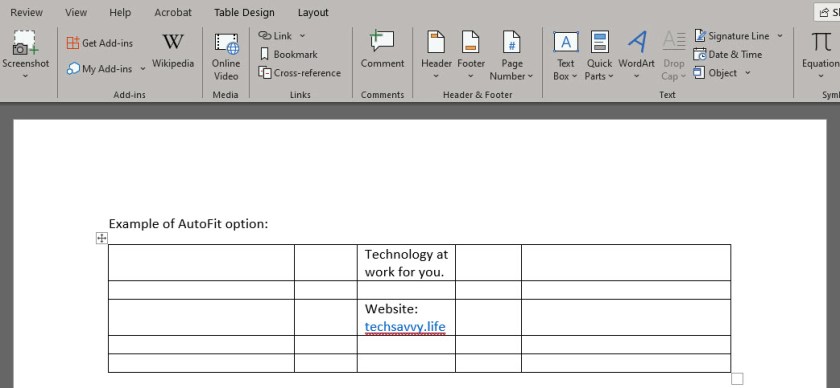The height and width of the screenshot is (388, 840).
Task: Switch to the View tab
Action: (x=76, y=12)
